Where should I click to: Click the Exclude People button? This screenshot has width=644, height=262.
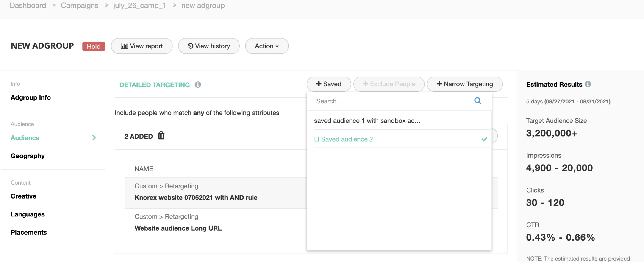pyautogui.click(x=389, y=84)
